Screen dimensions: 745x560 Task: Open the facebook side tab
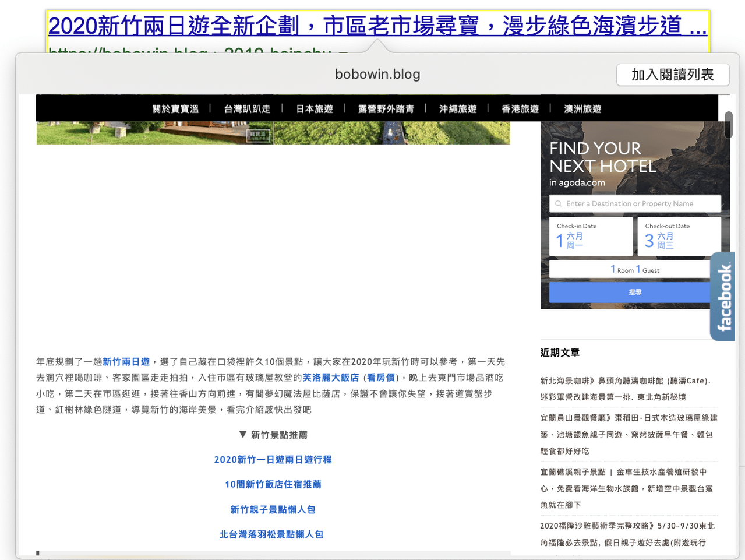click(723, 297)
